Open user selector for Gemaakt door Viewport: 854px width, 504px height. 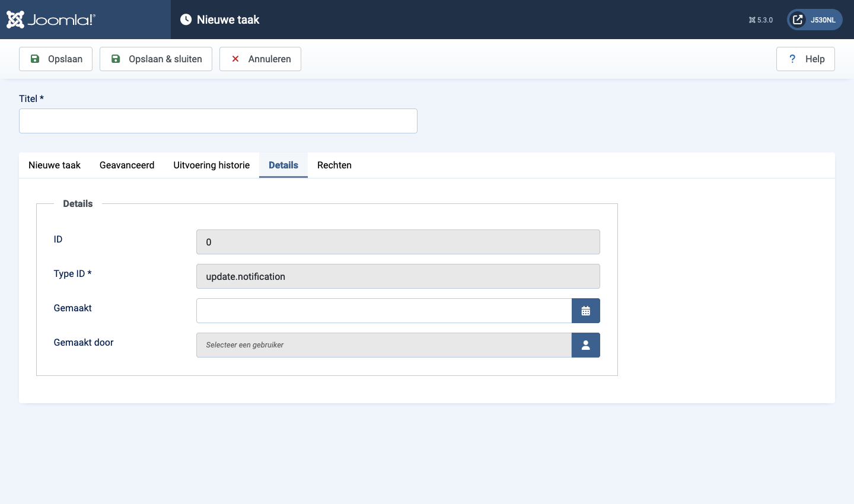(585, 345)
